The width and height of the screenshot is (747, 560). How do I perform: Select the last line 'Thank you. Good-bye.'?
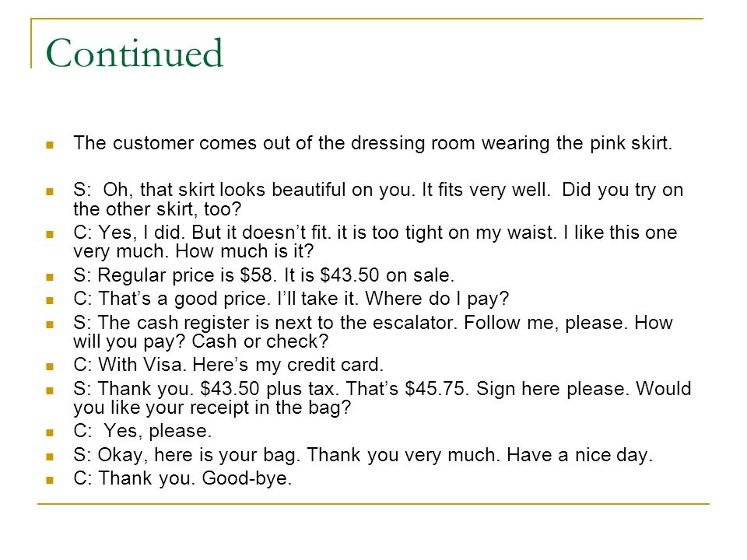(x=195, y=478)
